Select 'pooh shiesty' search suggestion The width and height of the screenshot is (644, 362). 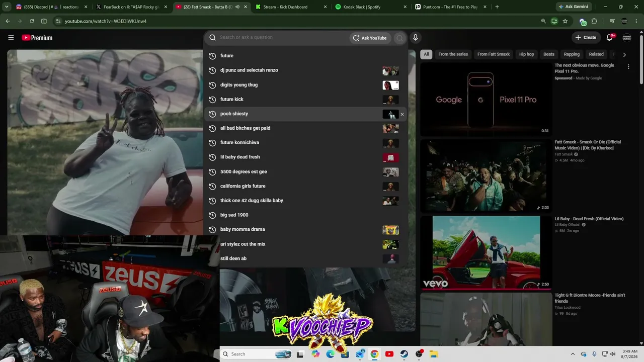click(305, 114)
